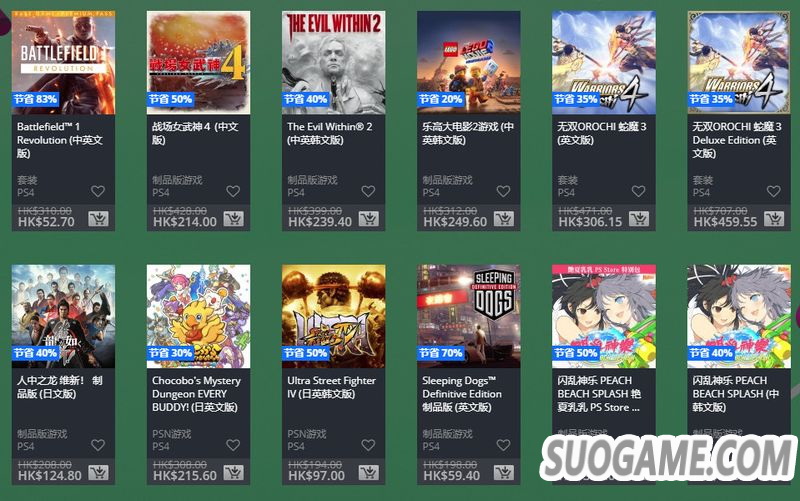Add the HK$249.60 LEGO Movie 2 game to cart
Image resolution: width=800 pixels, height=501 pixels.
click(504, 219)
